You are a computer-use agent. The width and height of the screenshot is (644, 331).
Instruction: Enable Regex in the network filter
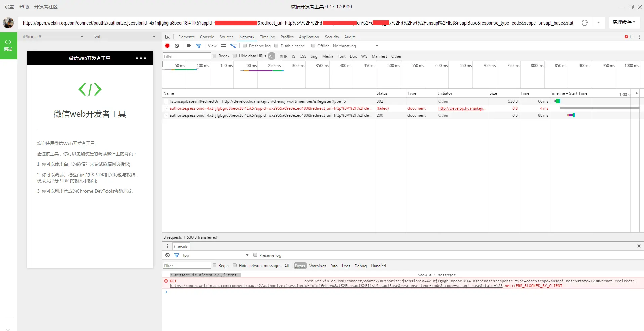pos(215,56)
